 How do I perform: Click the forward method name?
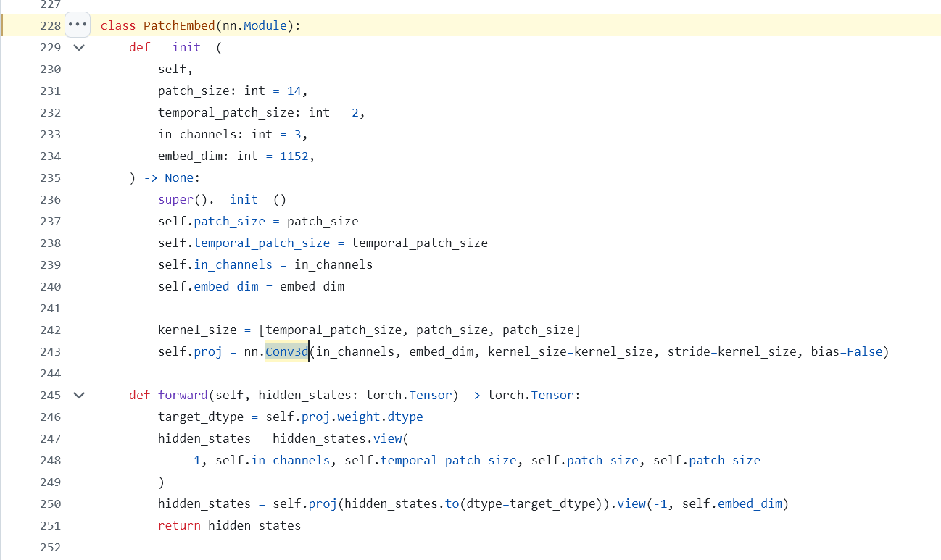[x=179, y=395]
